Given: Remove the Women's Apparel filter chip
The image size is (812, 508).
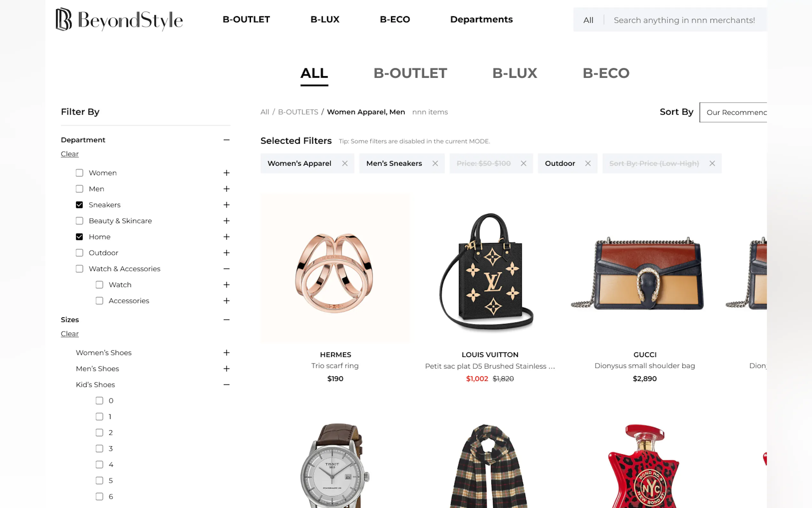Looking at the screenshot, I should click(345, 163).
